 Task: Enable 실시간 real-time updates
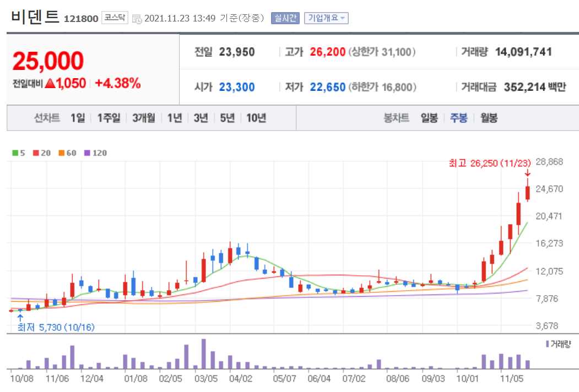[x=284, y=18]
